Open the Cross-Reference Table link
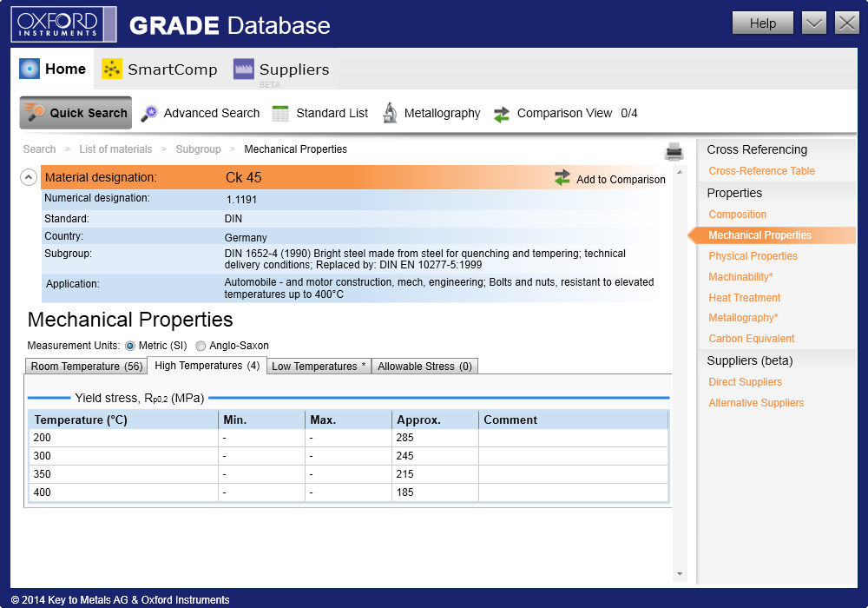Viewport: 868px width, 608px height. tap(762, 170)
